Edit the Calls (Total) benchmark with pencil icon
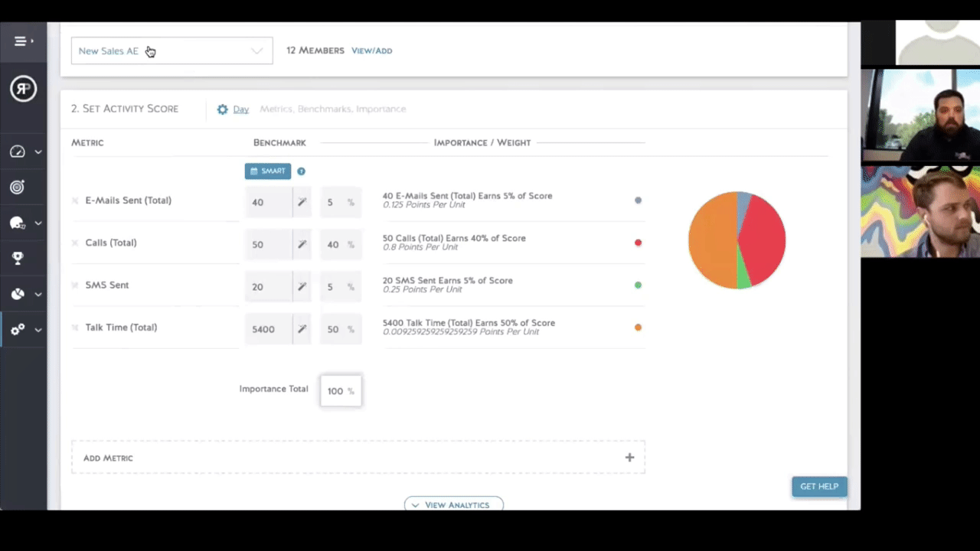The width and height of the screenshot is (980, 551). tap(301, 244)
